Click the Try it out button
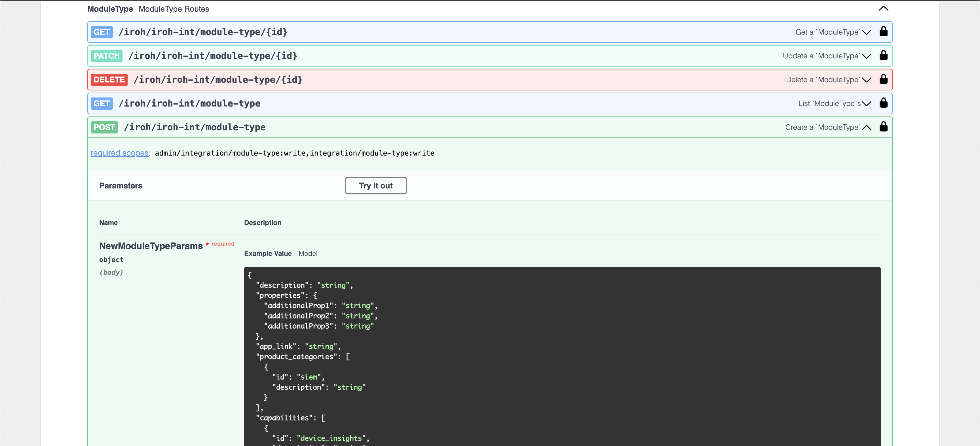The height and width of the screenshot is (446, 980). coord(376,186)
